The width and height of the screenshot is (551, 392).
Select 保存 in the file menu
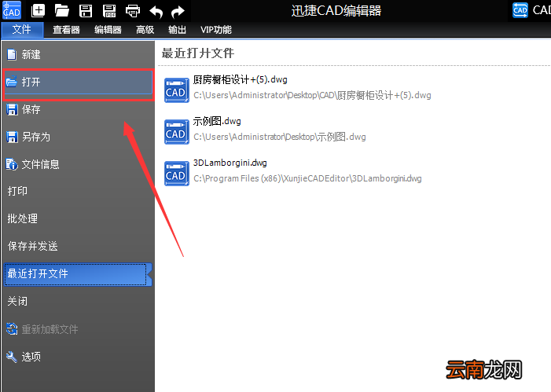point(78,110)
